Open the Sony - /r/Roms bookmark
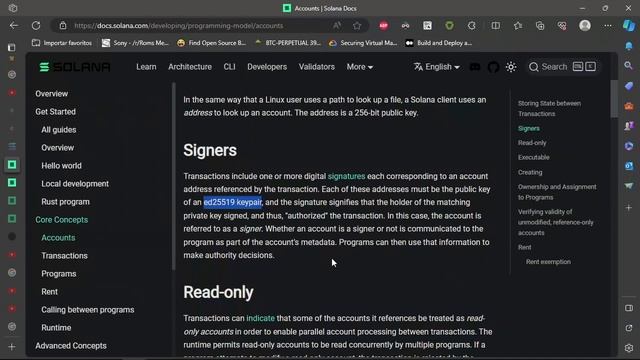Viewport: 640px width, 360px height. [x=135, y=43]
